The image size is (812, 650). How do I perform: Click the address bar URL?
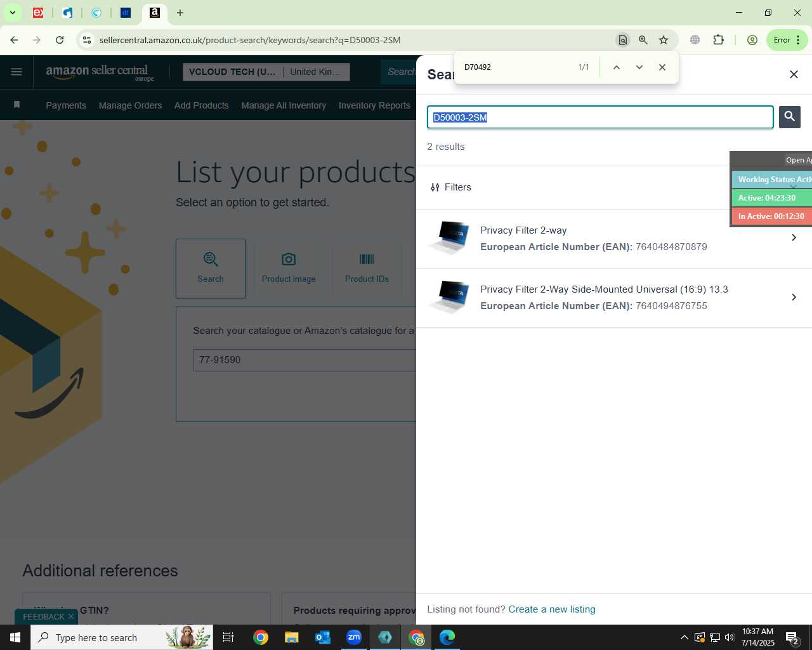tap(250, 40)
